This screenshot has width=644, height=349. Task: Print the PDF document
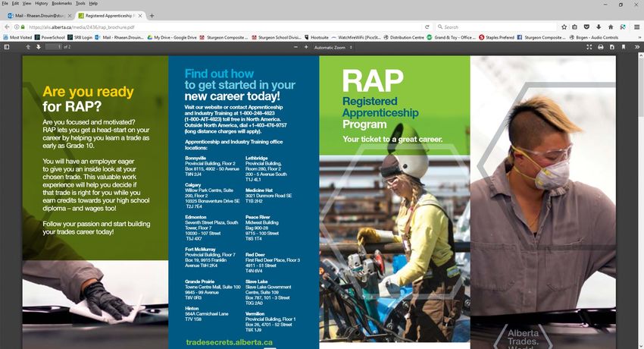[601, 47]
